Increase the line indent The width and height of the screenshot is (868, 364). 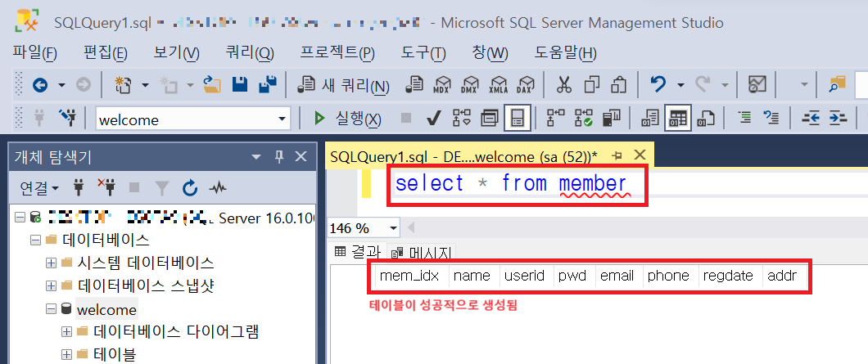tap(838, 117)
